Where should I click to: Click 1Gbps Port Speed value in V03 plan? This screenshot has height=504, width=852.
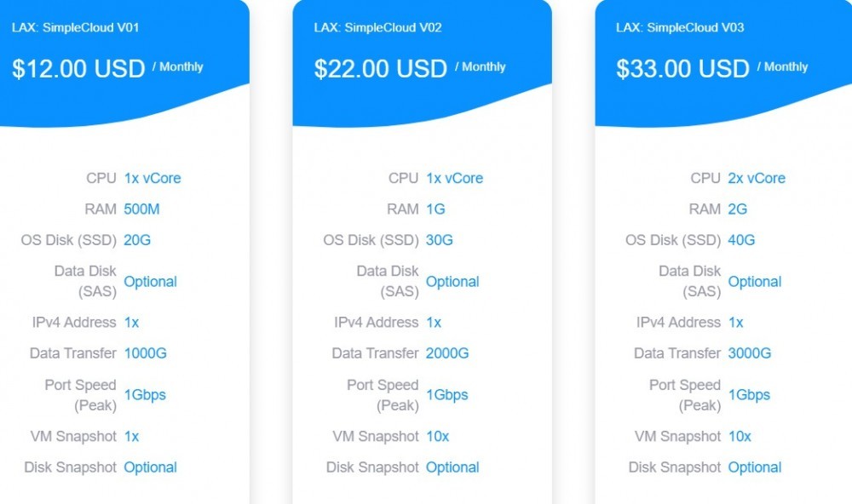pos(749,395)
